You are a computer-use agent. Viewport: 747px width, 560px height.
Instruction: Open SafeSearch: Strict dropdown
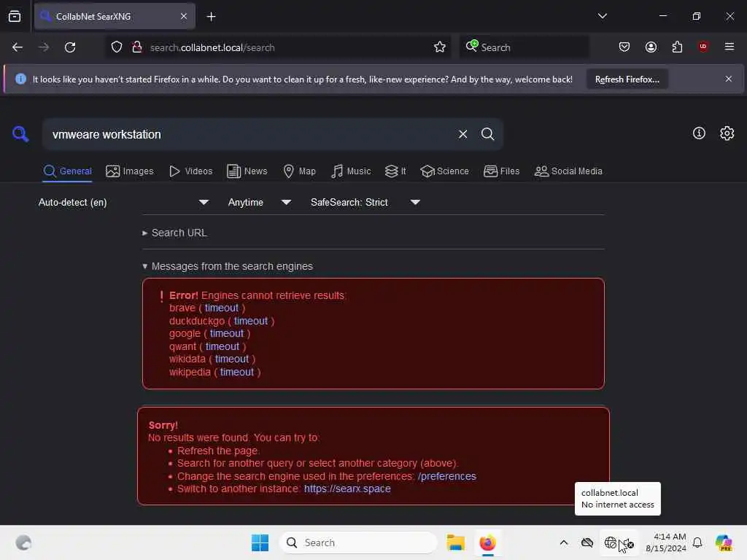[365, 203]
